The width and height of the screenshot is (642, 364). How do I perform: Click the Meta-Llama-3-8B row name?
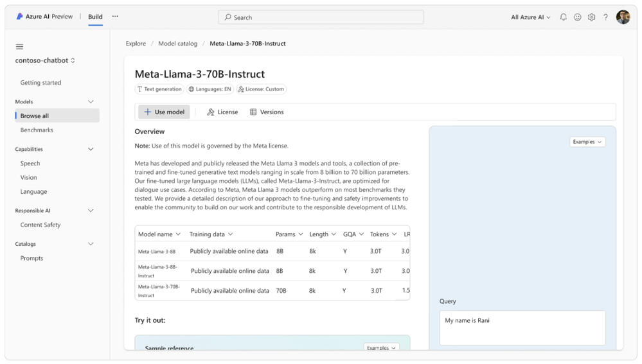[157, 252]
